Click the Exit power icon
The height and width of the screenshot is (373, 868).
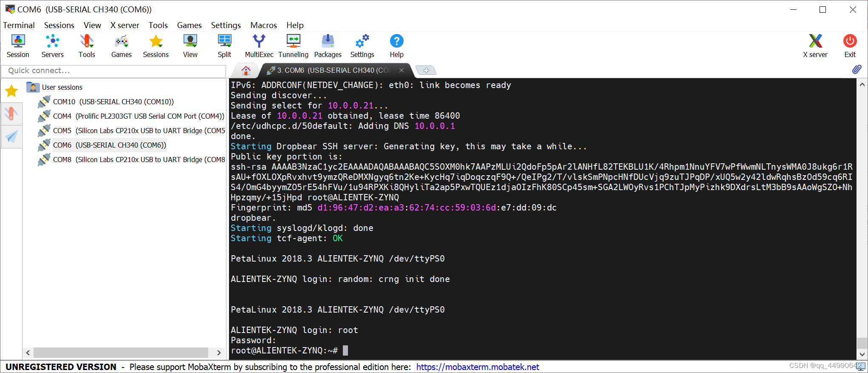click(850, 46)
